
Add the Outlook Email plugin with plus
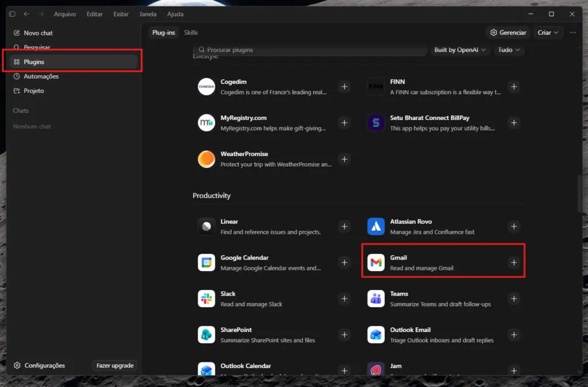tap(514, 335)
